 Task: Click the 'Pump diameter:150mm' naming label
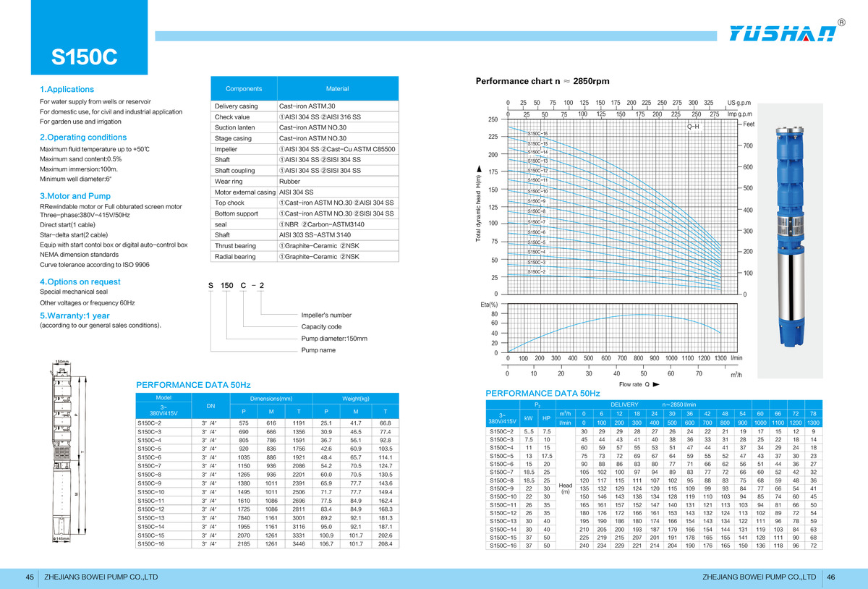334,338
